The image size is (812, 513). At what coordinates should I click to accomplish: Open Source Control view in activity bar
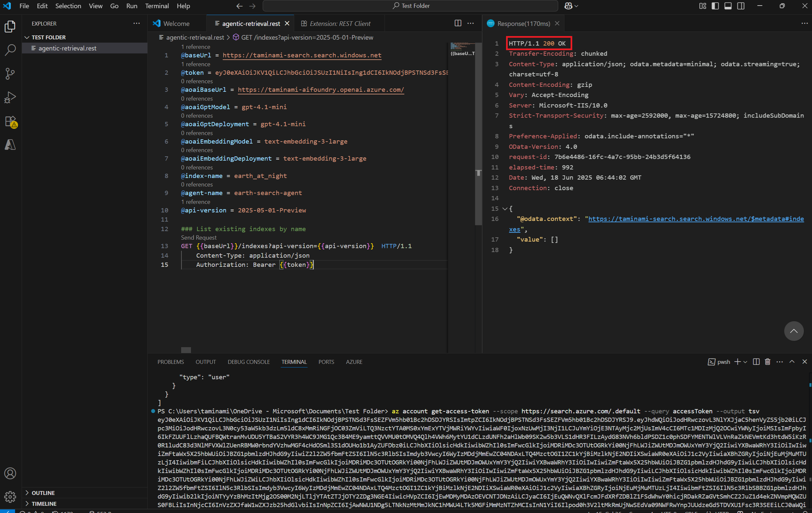coord(10,73)
